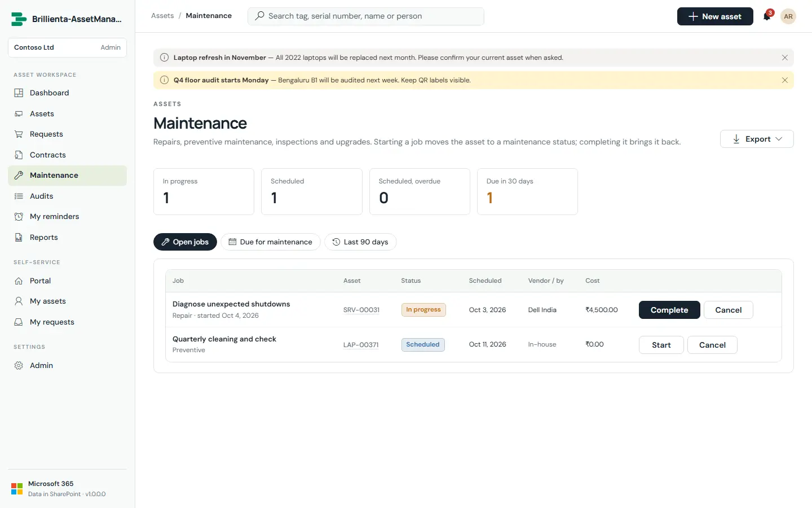812x508 pixels.
Task: Click the In progress summary card
Action: 204,191
